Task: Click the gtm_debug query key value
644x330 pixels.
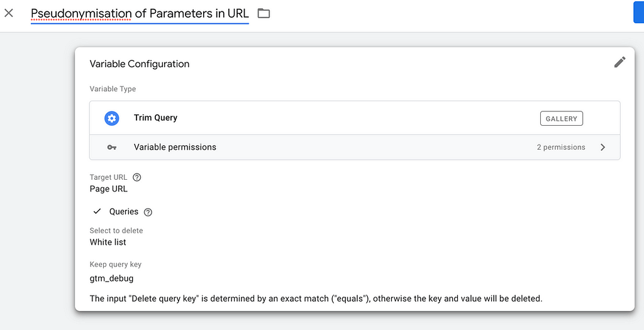Action: (x=111, y=278)
